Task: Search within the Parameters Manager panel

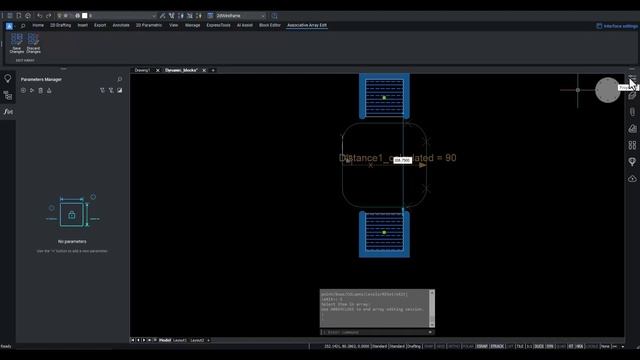Action: point(120,79)
